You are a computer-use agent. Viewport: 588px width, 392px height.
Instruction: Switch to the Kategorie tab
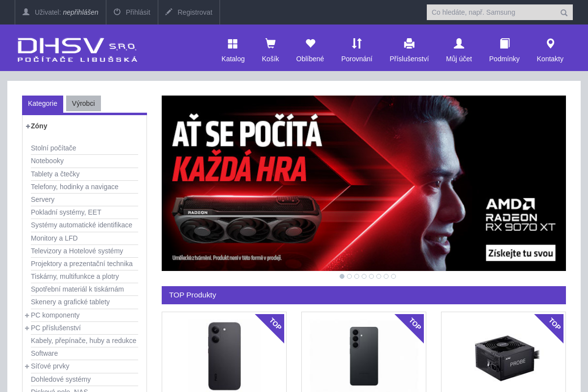pos(43,104)
